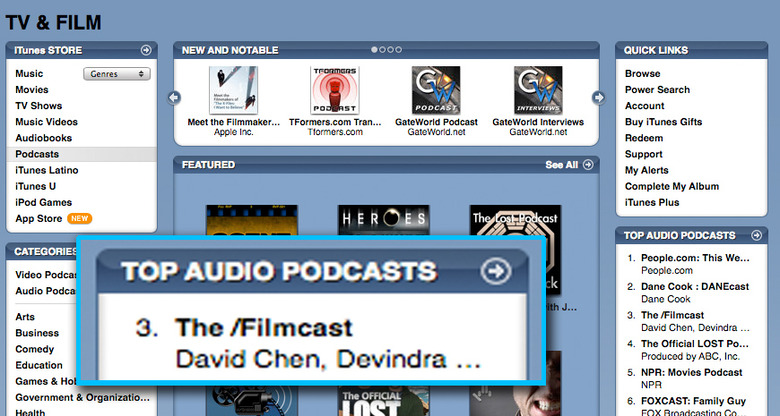Open Heroes featured podcast artwork
Image resolution: width=780 pixels, height=416 pixels.
click(x=384, y=220)
